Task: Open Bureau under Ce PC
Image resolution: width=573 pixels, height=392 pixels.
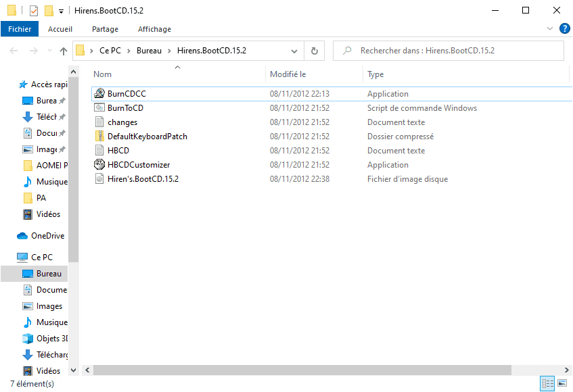Action: pyautogui.click(x=35, y=274)
